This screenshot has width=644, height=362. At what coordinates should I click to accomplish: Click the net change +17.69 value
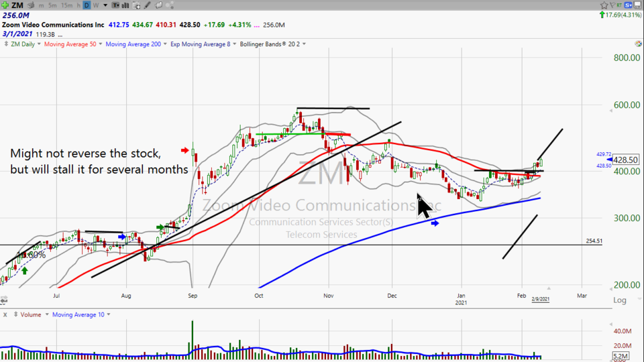pyautogui.click(x=214, y=25)
